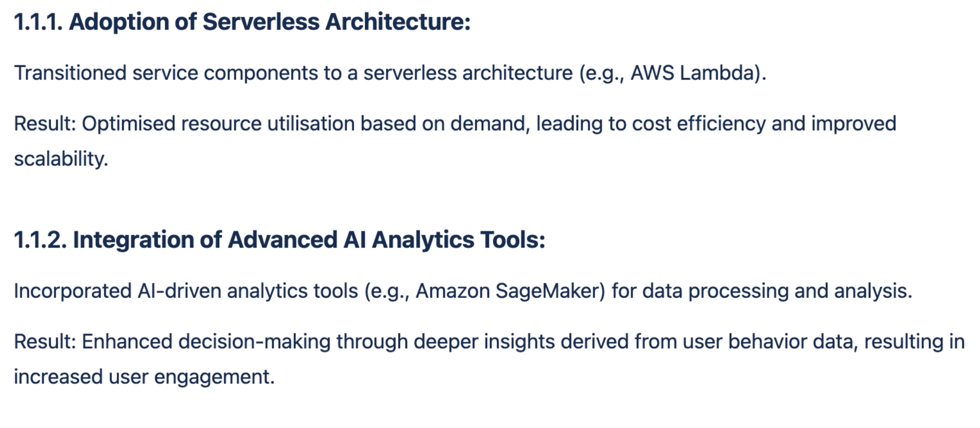Click the word "scalability."
This screenshot has height=428, width=980.
tap(61, 159)
